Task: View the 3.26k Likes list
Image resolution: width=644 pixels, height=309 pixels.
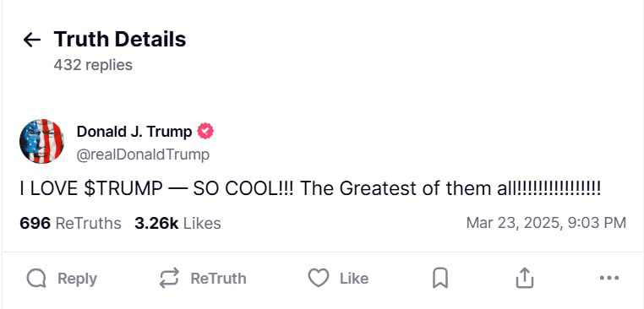Action: coord(177,223)
